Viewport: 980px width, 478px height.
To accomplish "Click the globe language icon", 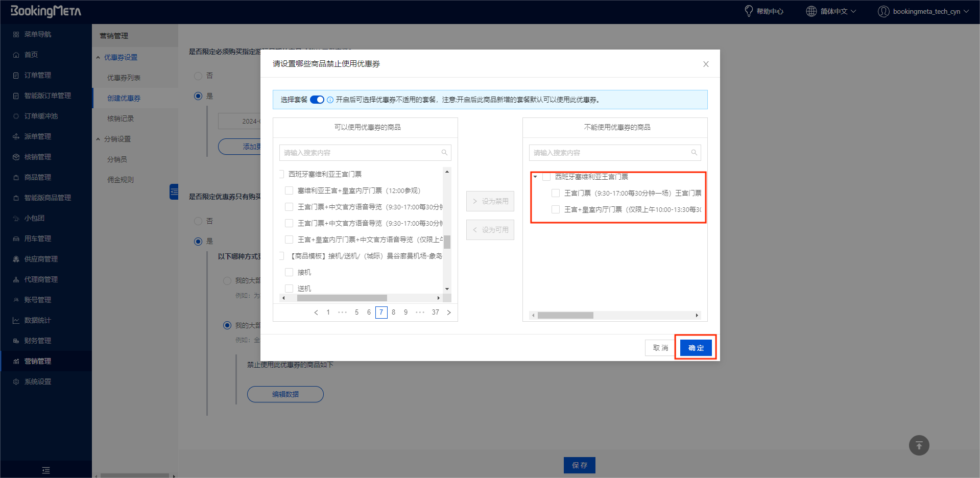I will click(811, 11).
